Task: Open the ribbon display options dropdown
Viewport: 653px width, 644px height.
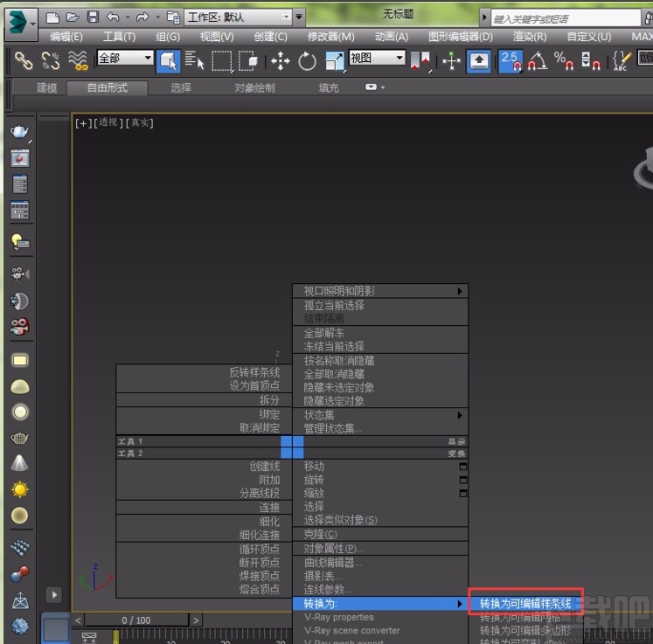Action: [x=375, y=87]
